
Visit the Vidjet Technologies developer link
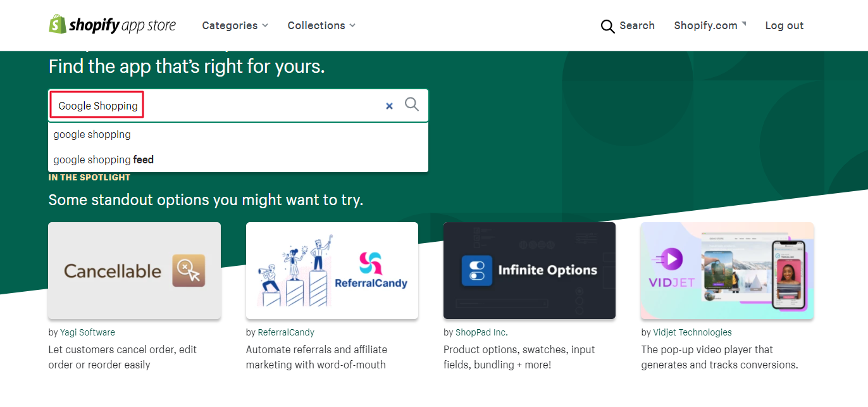[692, 332]
